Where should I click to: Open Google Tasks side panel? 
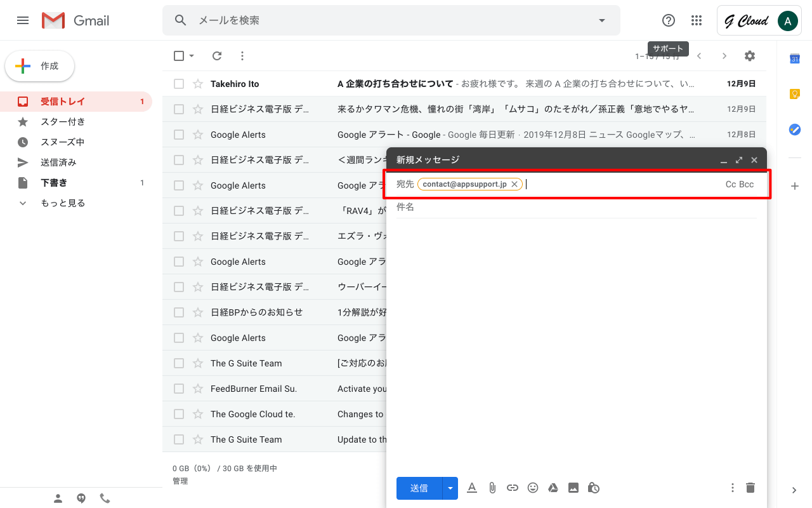coord(794,130)
